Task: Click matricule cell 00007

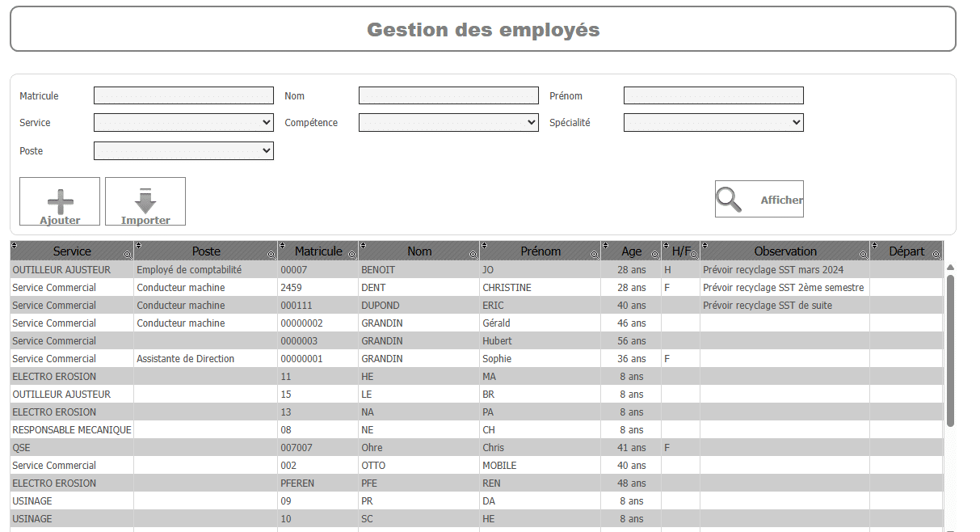Action: tap(318, 270)
